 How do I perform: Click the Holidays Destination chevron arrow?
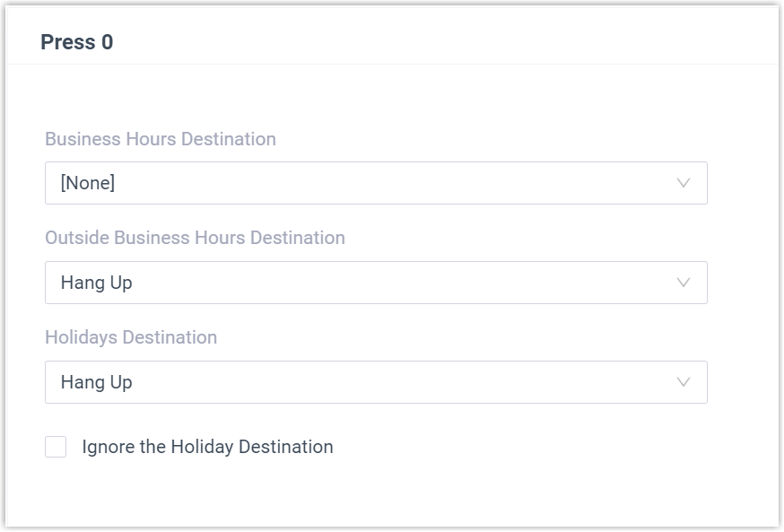pos(684,382)
